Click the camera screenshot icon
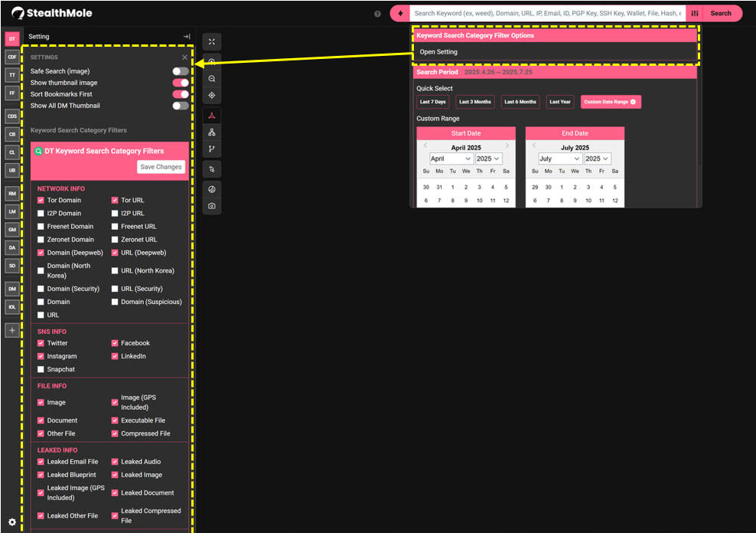This screenshot has width=756, height=533. 212,206
